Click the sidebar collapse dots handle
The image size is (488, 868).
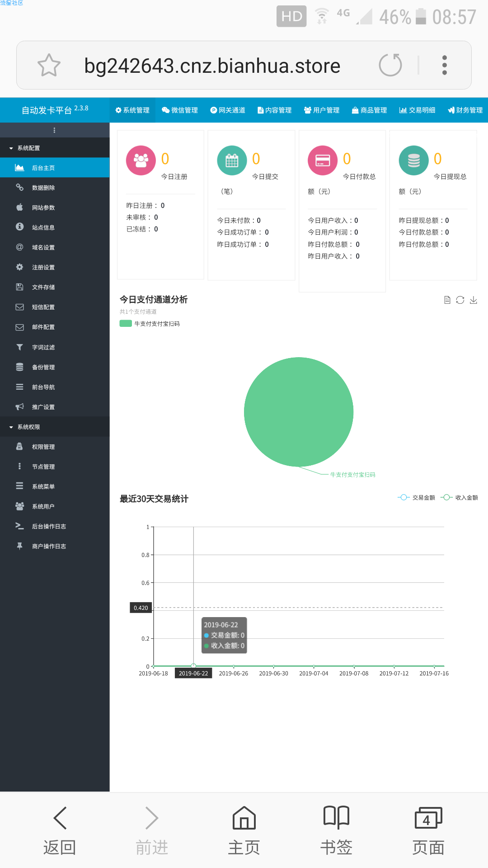pos(55,130)
